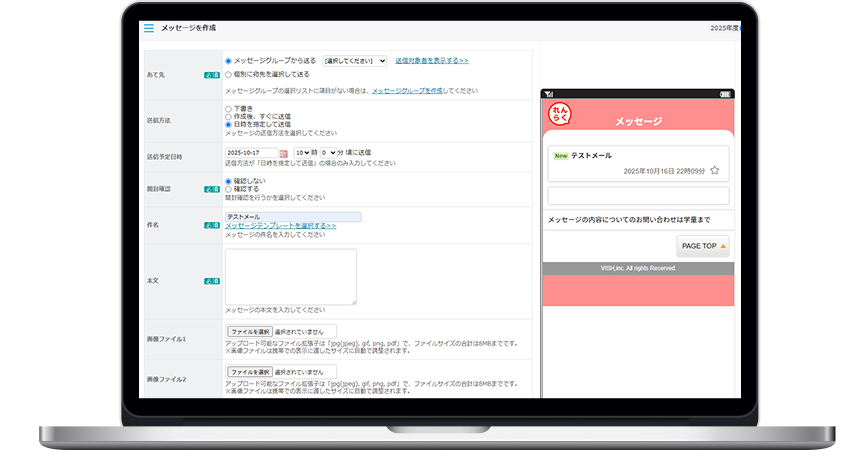This screenshot has height=460, width=864.
Task: Click the PAGE TOP button
Action: [x=703, y=246]
